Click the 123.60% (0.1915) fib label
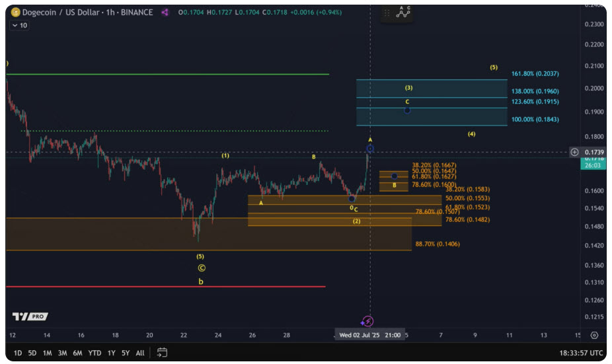612x364 pixels. click(535, 102)
